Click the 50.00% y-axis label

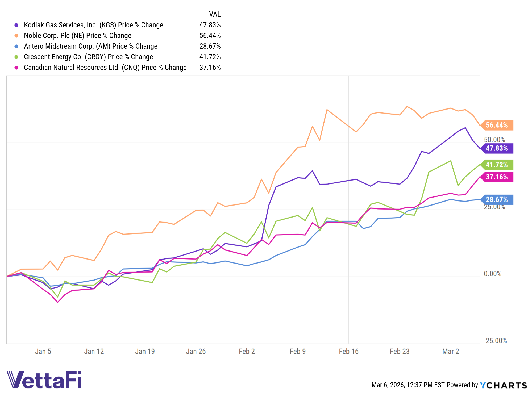(x=494, y=140)
